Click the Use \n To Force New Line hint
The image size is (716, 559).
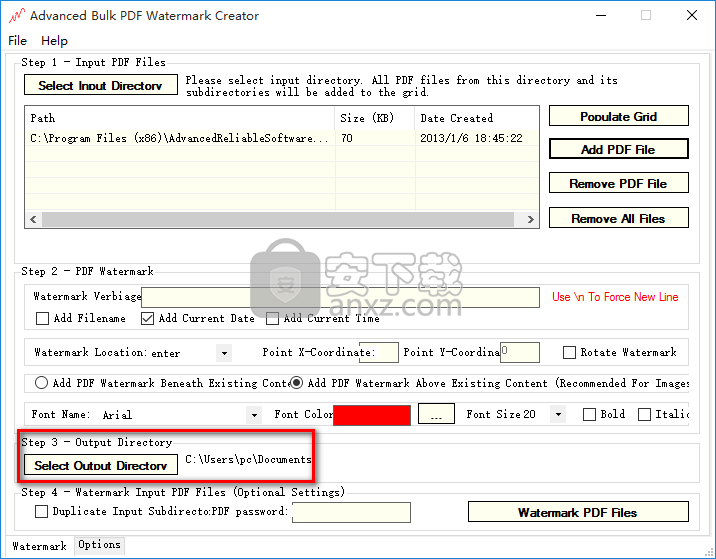[x=615, y=297]
